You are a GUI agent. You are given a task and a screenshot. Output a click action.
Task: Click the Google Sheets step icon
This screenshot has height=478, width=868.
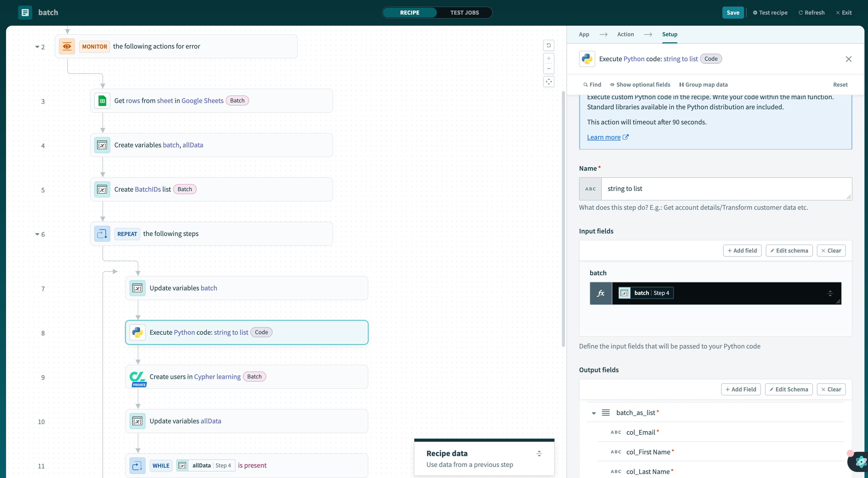coord(102,101)
